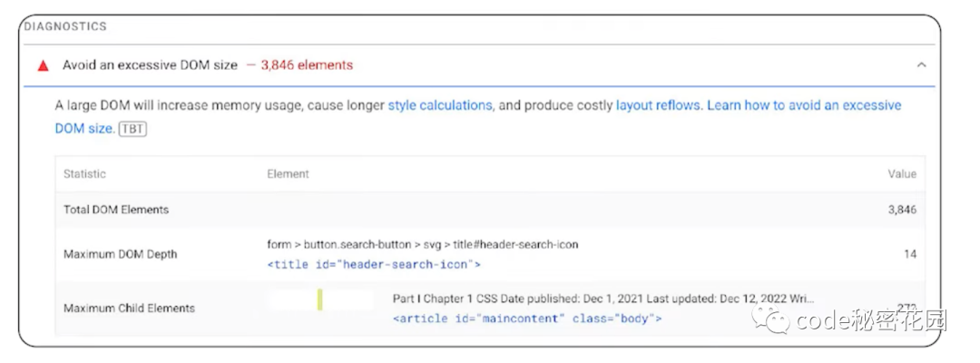Screen dimensions: 980x363
Task: Select the Total DOM Elements row
Action: (116, 210)
